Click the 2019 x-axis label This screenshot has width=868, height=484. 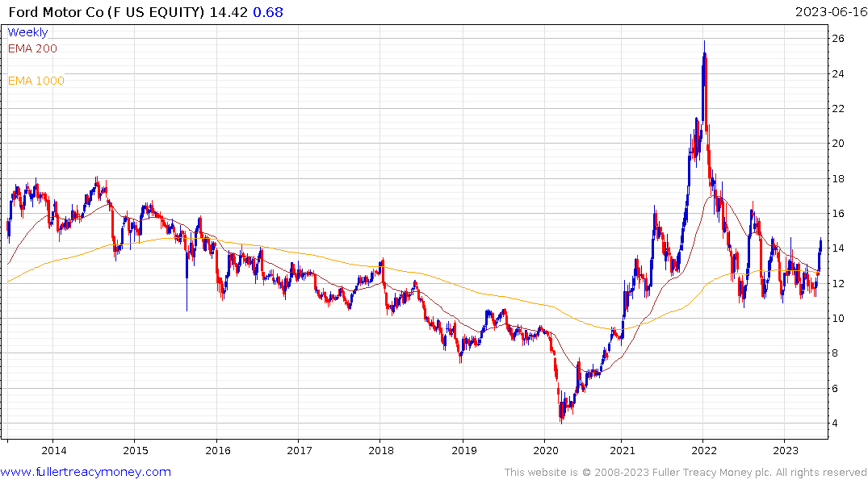(464, 450)
